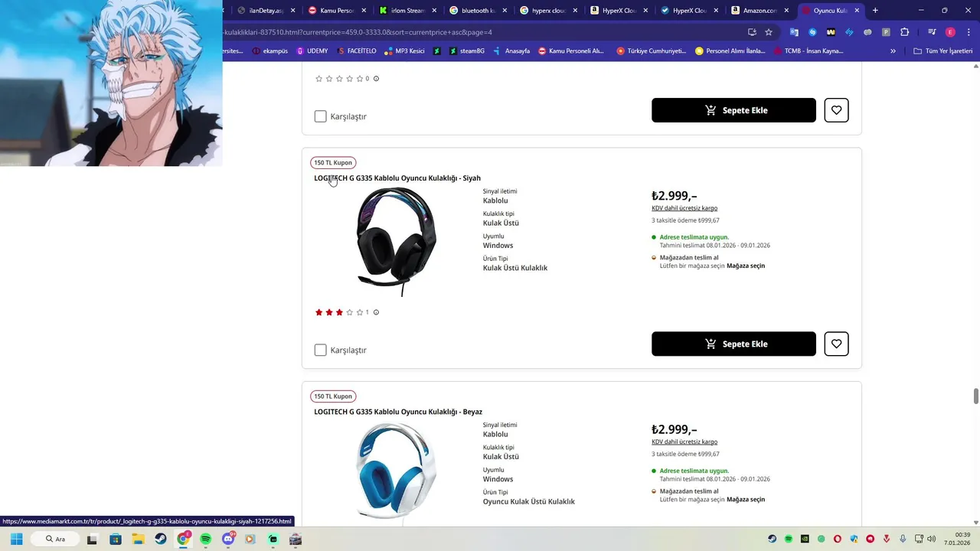Open the Google Translate extension icon
Viewport: 980px width, 551px height.
pyautogui.click(x=794, y=32)
